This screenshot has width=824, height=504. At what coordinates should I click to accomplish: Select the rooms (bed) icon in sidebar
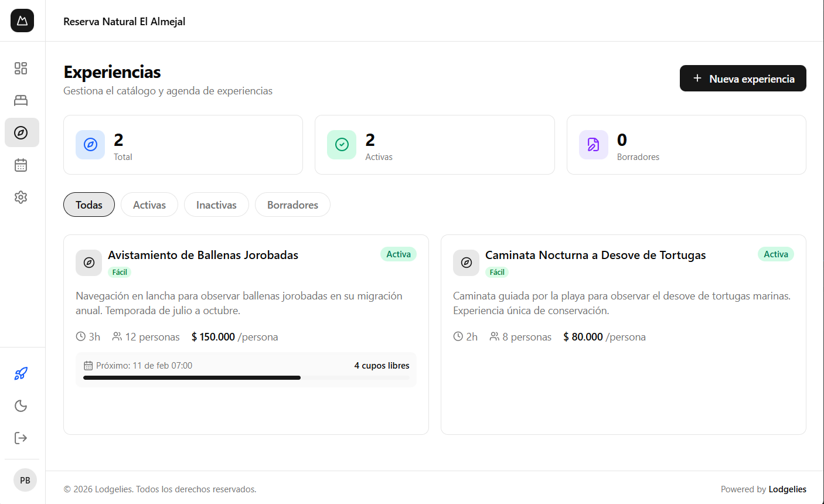click(x=21, y=100)
